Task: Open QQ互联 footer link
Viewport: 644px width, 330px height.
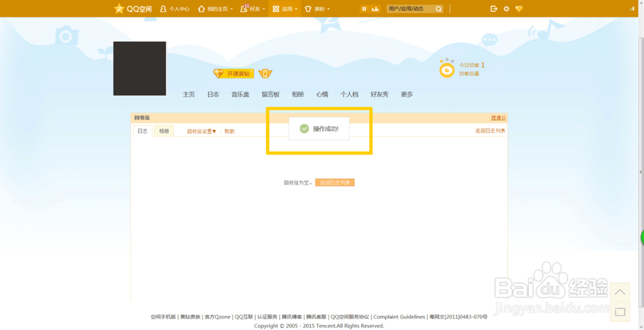Action: point(244,317)
